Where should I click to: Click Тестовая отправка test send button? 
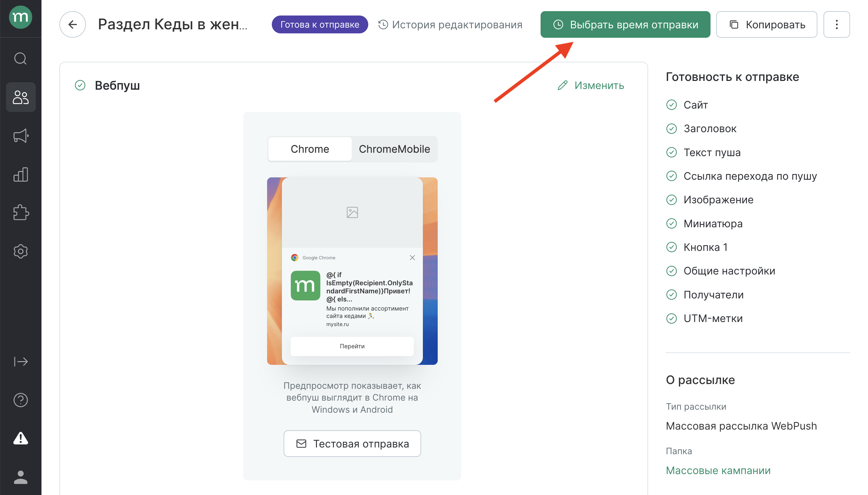(352, 444)
